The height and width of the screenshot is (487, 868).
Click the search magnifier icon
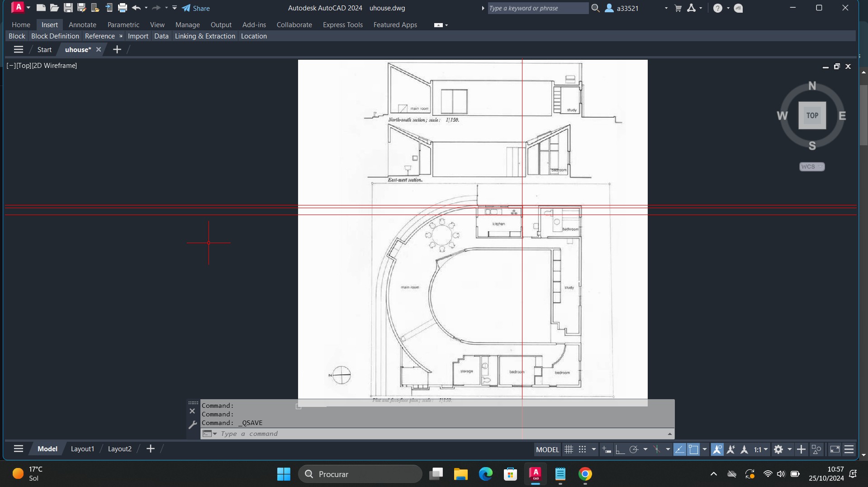[x=595, y=8]
